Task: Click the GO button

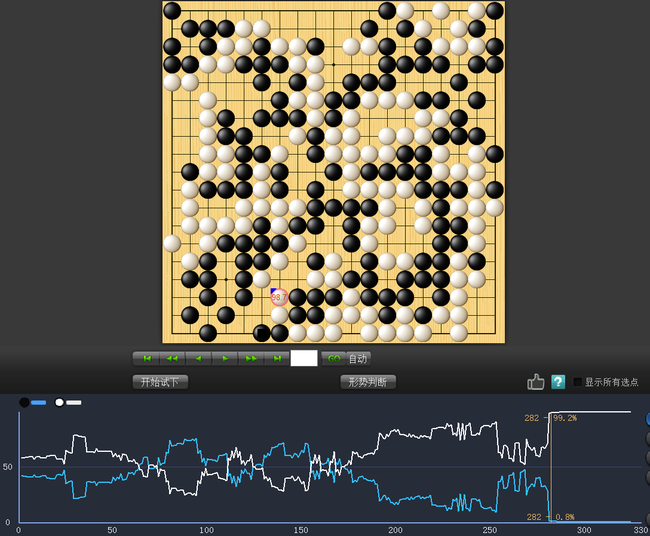Action: click(x=334, y=359)
